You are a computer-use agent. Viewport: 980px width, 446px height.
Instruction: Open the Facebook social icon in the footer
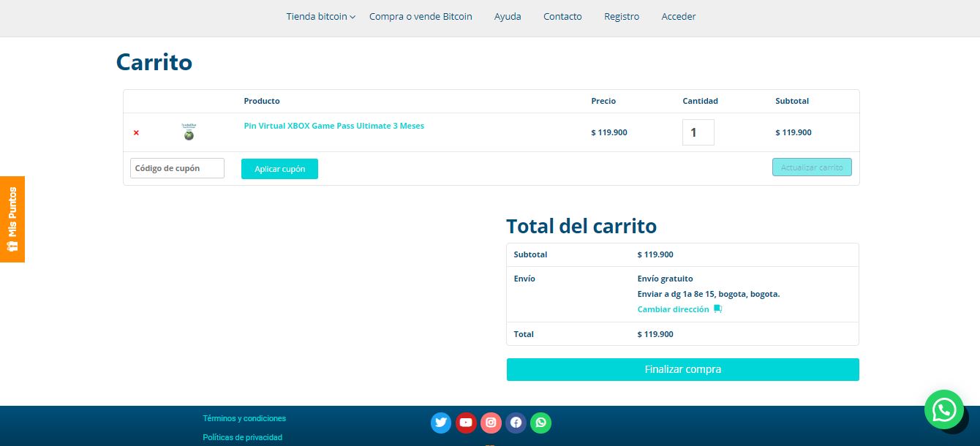(516, 423)
